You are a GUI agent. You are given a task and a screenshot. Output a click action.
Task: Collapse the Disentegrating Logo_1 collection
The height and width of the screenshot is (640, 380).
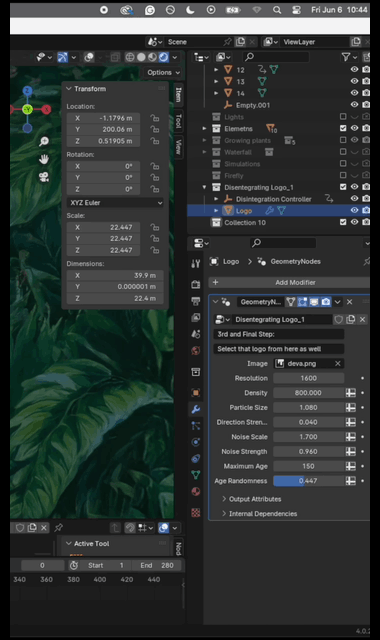pos(204,187)
